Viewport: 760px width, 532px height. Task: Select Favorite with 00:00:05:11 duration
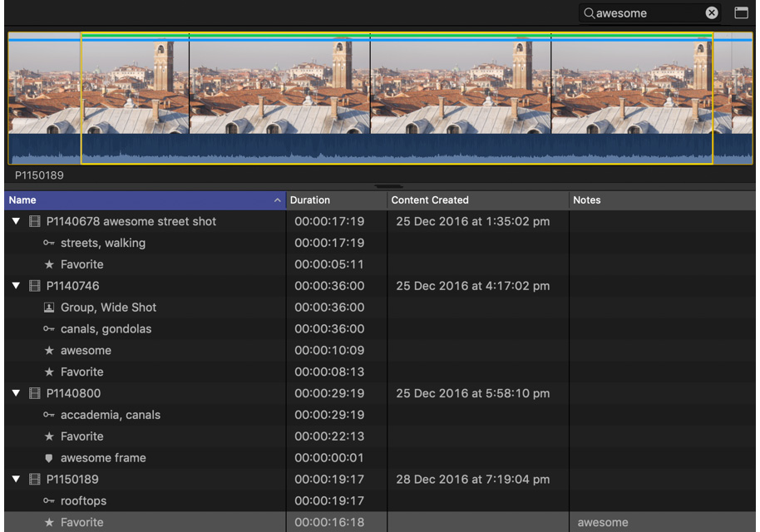pyautogui.click(x=380, y=264)
